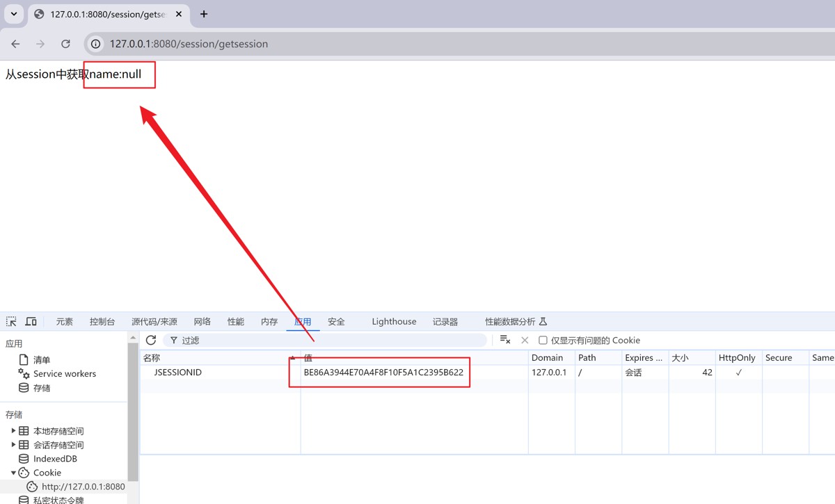Reload the page with the browser reload button
Image resolution: width=835 pixels, height=504 pixels.
click(65, 44)
